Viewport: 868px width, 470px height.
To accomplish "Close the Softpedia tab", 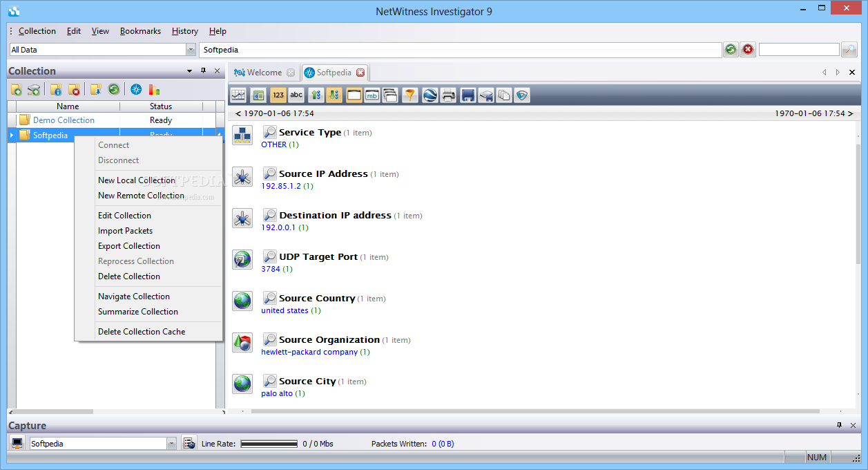I will click(x=360, y=73).
